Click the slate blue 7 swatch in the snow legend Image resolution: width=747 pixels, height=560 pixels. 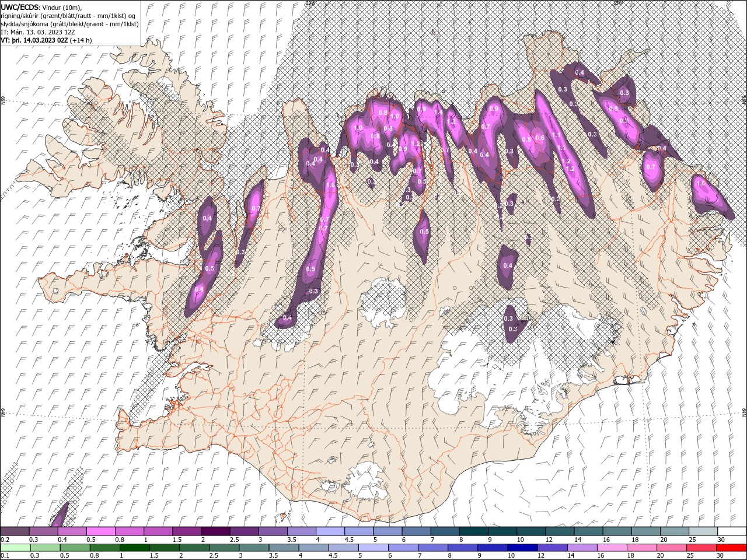445,531
